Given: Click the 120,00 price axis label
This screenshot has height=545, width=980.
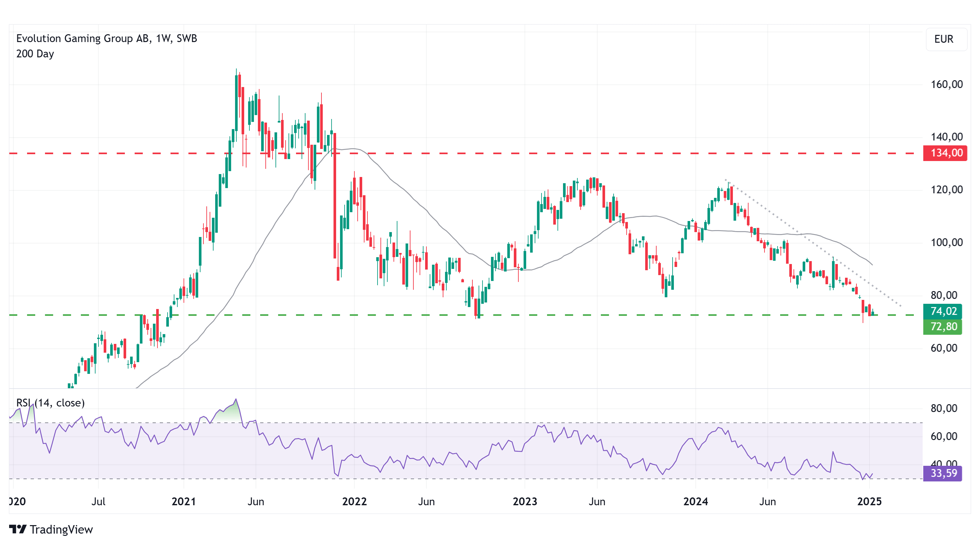Looking at the screenshot, I should (x=946, y=190).
